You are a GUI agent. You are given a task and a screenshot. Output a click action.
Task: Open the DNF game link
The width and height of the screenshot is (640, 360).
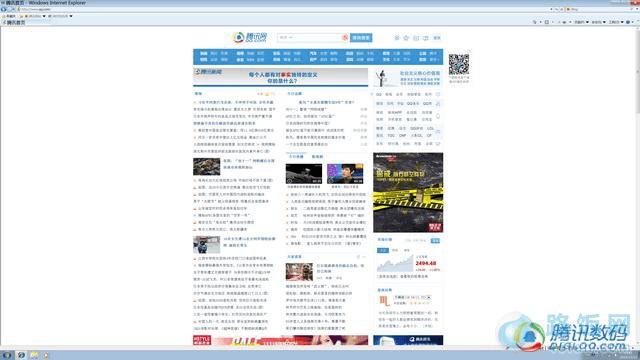402,136
